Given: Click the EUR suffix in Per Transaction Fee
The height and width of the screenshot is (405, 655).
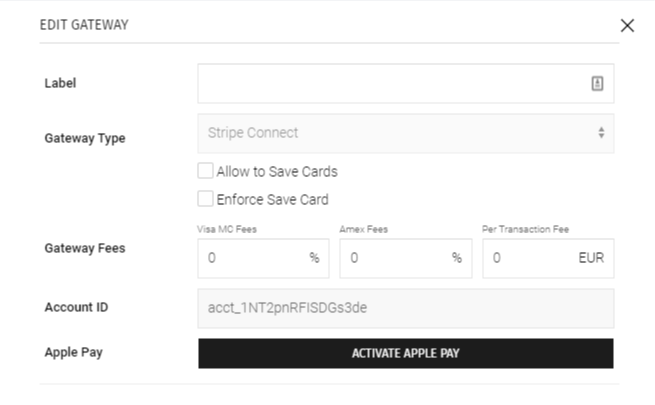Looking at the screenshot, I should click(x=591, y=258).
